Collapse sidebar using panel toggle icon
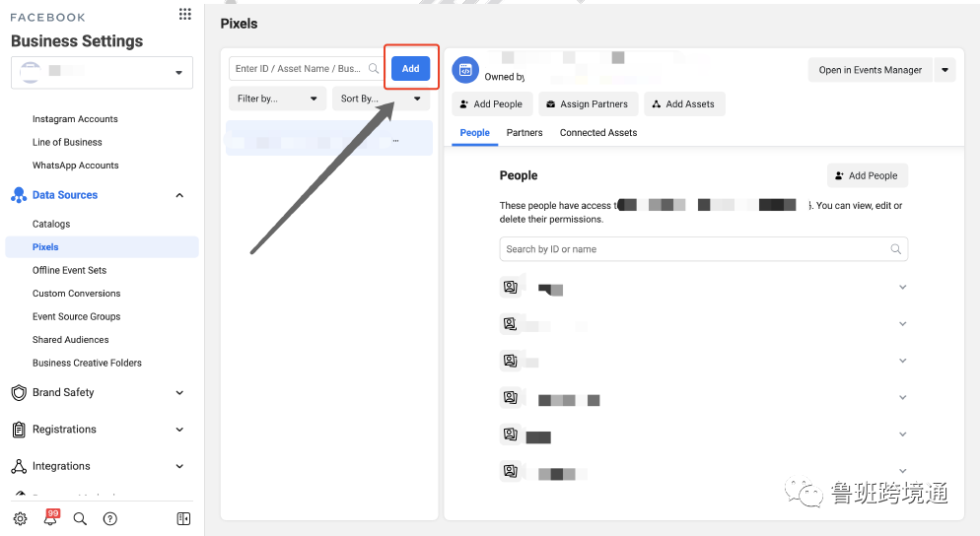Viewport: 980px width, 536px height. click(183, 518)
